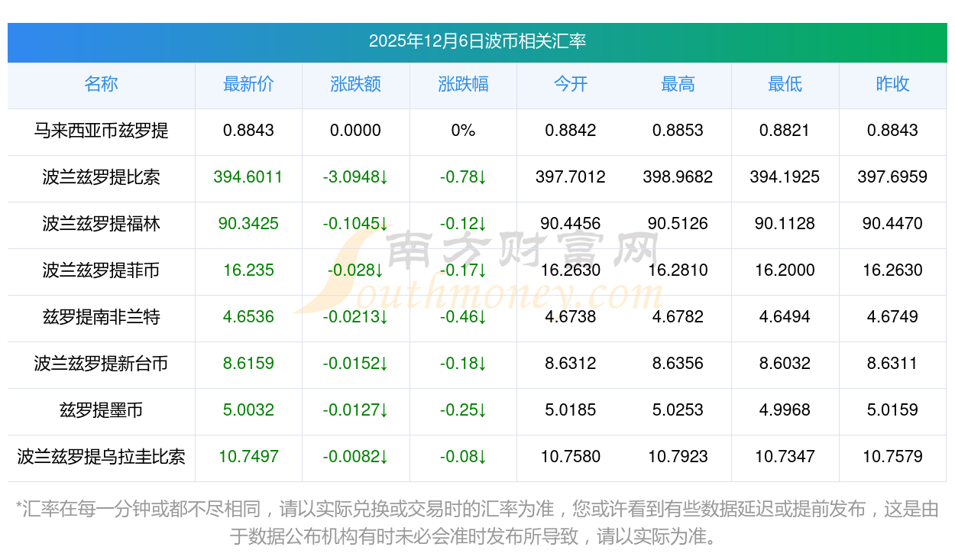Click the opening value 0.8842
Image resolution: width=955 pixels, height=560 pixels.
[x=571, y=131]
